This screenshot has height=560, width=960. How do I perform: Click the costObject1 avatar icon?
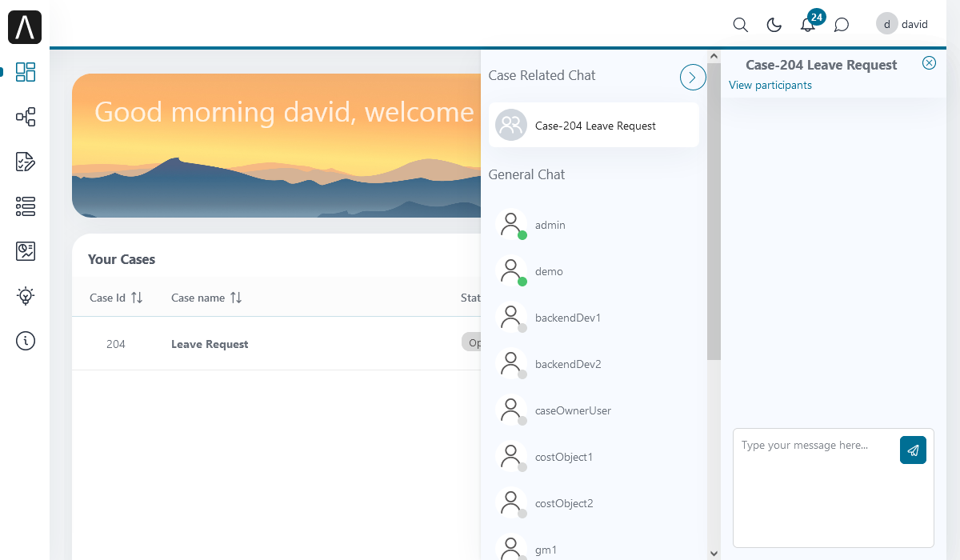pyautogui.click(x=510, y=457)
